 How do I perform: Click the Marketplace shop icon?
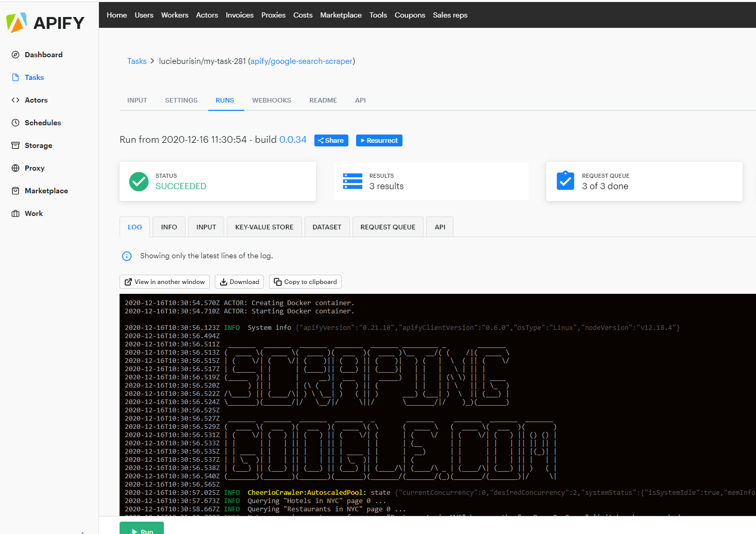point(15,191)
